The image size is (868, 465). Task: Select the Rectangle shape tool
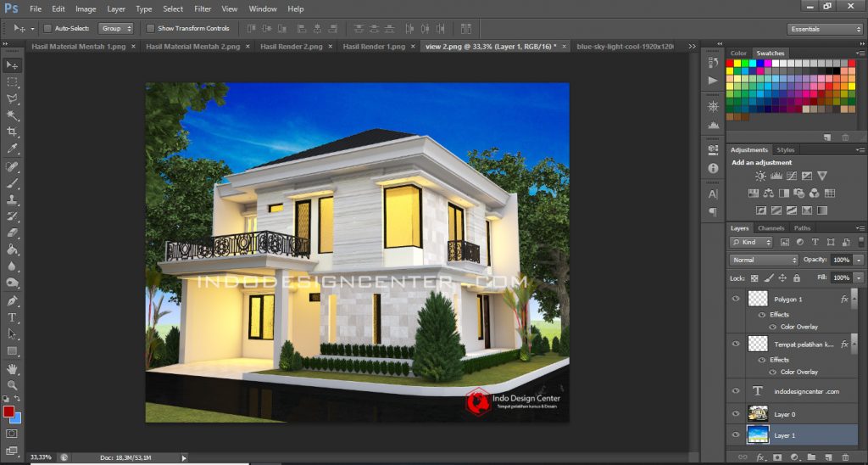click(12, 351)
